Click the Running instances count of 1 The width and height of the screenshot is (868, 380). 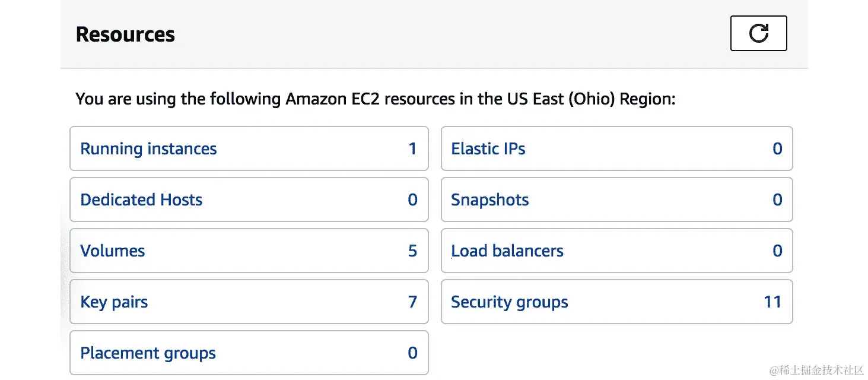[412, 148]
